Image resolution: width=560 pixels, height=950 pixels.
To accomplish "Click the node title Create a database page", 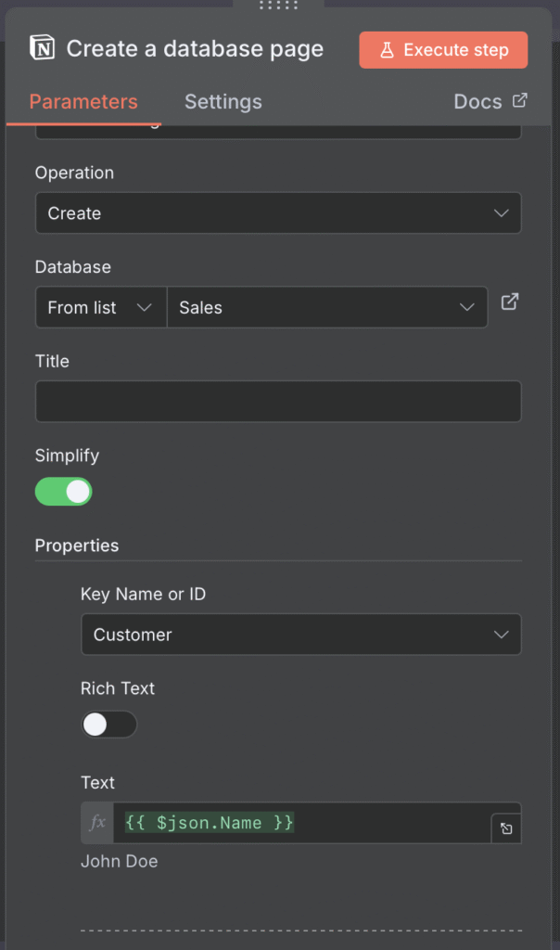I will [x=195, y=49].
